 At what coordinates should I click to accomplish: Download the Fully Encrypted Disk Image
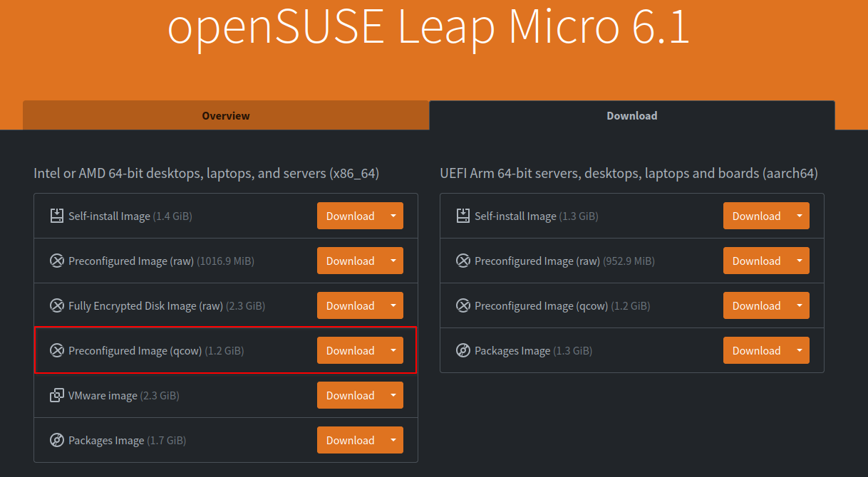pyautogui.click(x=350, y=305)
